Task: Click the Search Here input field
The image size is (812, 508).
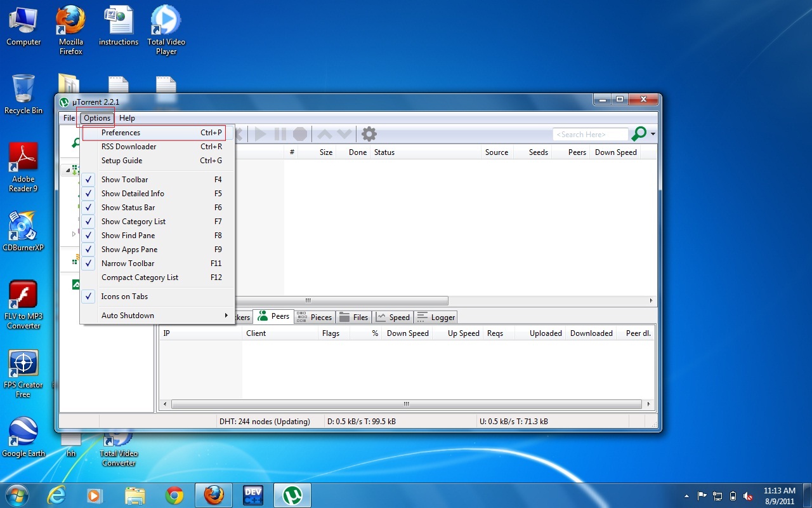Action: pyautogui.click(x=590, y=135)
